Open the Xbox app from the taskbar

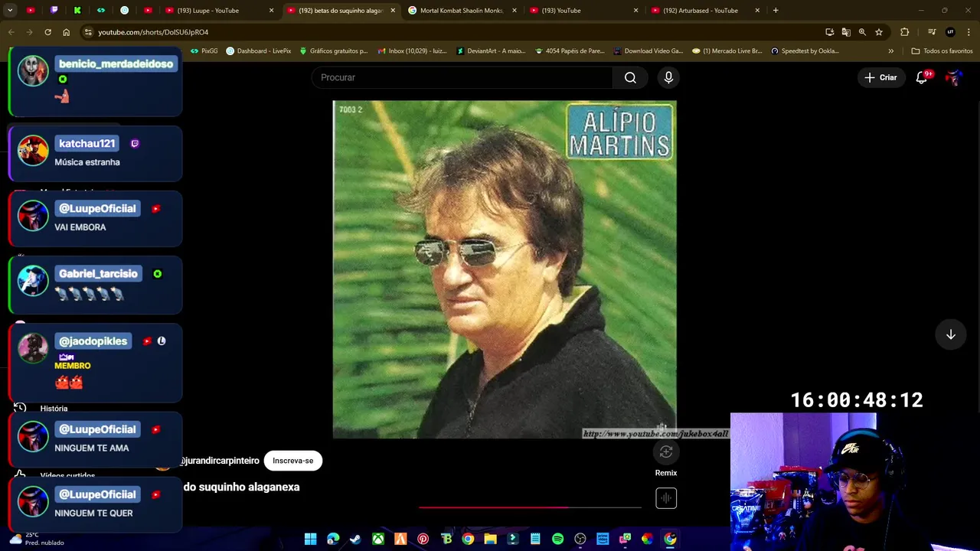coord(377,539)
